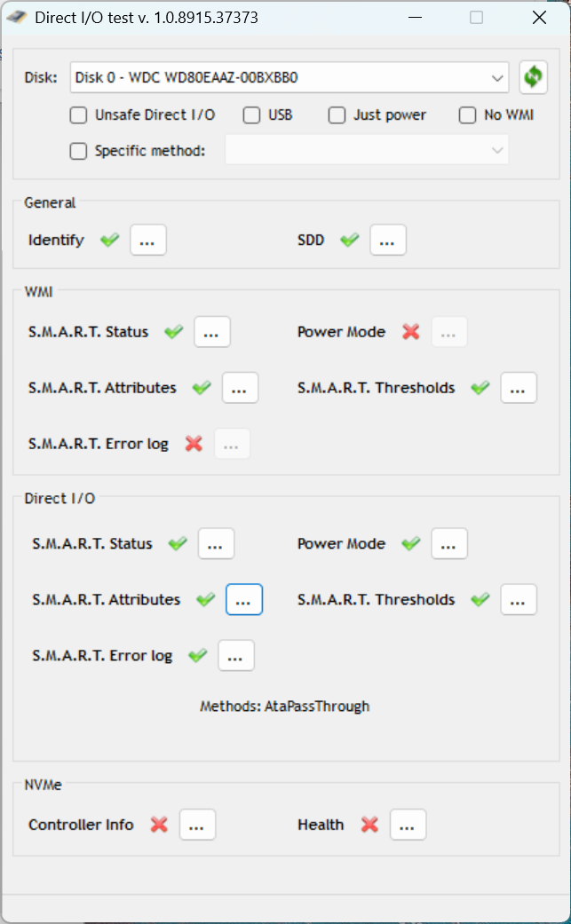Click the red X beside WMI S.M.A.R.T. Error log
The width and height of the screenshot is (571, 924).
[x=194, y=444]
